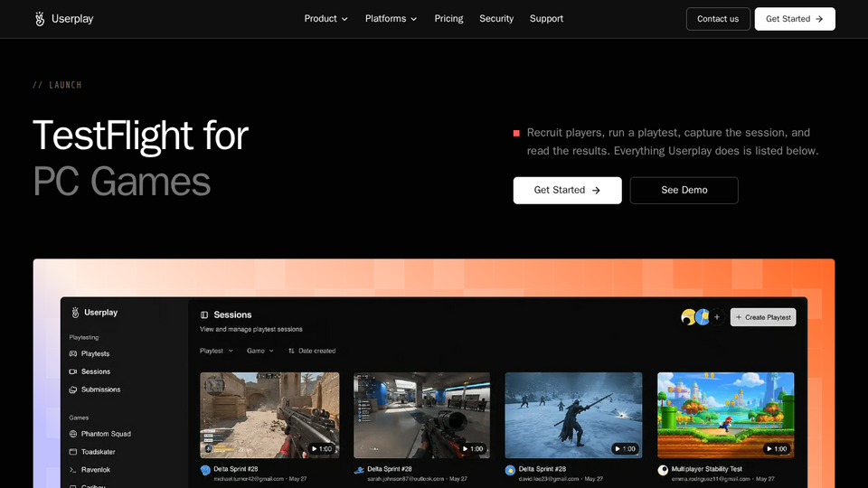Click the first yellow team avatar
This screenshot has height=488, width=868.
(688, 317)
